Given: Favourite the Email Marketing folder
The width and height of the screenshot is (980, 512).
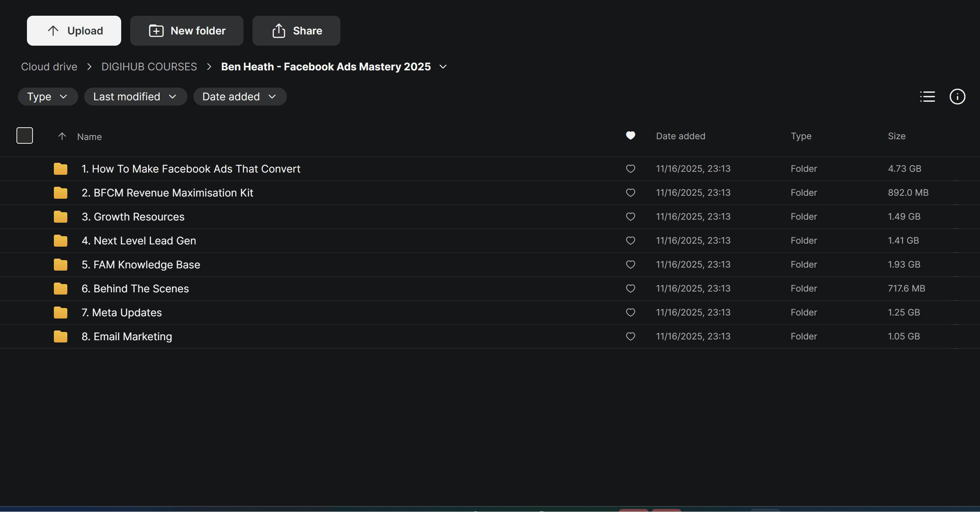Looking at the screenshot, I should coord(630,336).
